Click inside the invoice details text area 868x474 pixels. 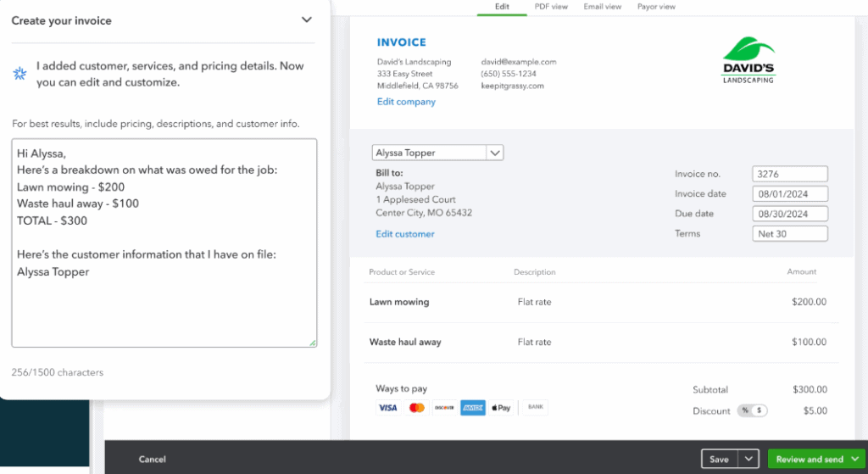coord(164,243)
